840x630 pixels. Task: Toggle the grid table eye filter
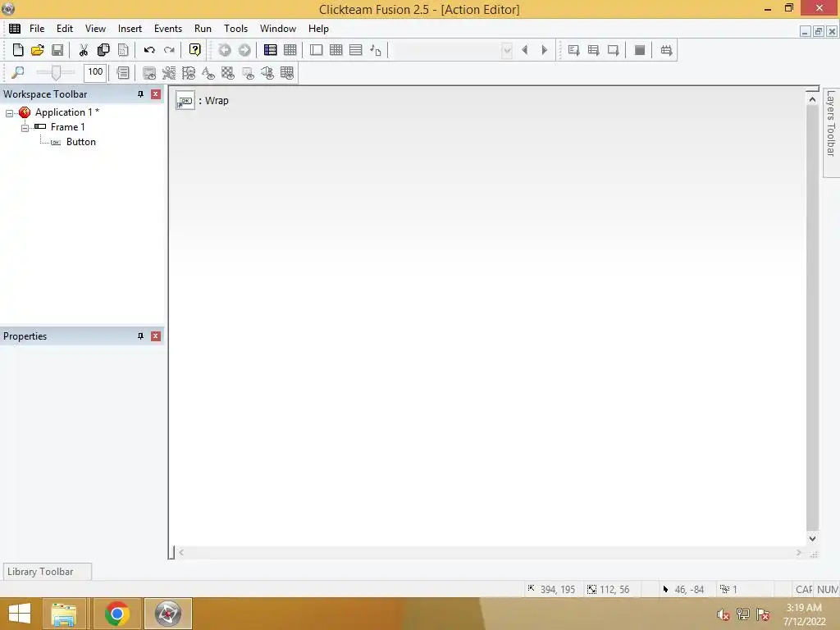[x=287, y=73]
